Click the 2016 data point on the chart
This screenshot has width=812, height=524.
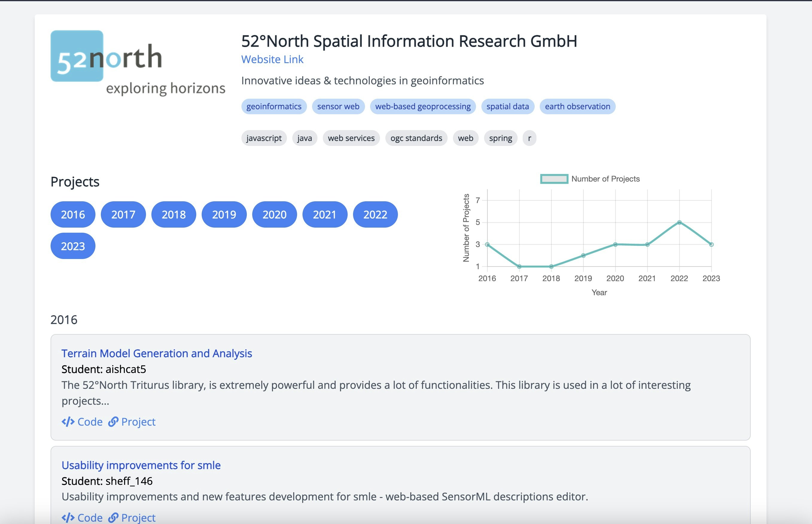click(487, 245)
